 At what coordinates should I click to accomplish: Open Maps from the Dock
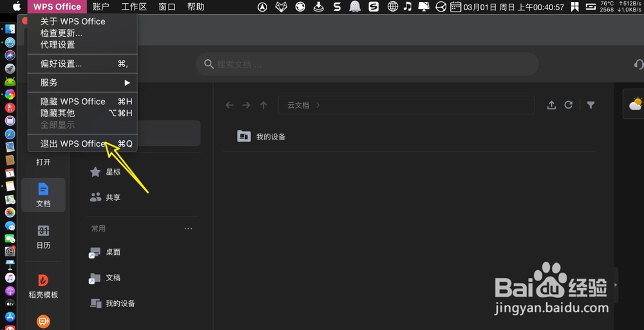tap(10, 199)
